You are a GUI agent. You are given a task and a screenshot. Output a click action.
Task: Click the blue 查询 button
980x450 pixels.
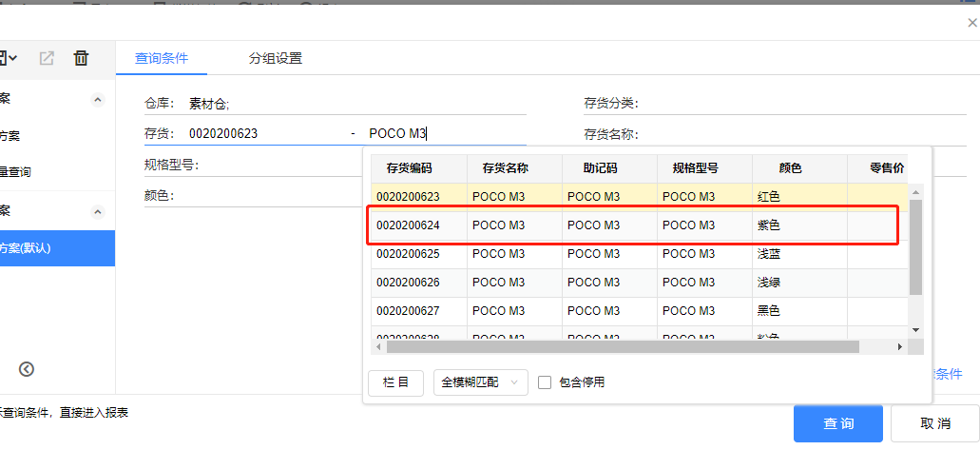(x=838, y=423)
